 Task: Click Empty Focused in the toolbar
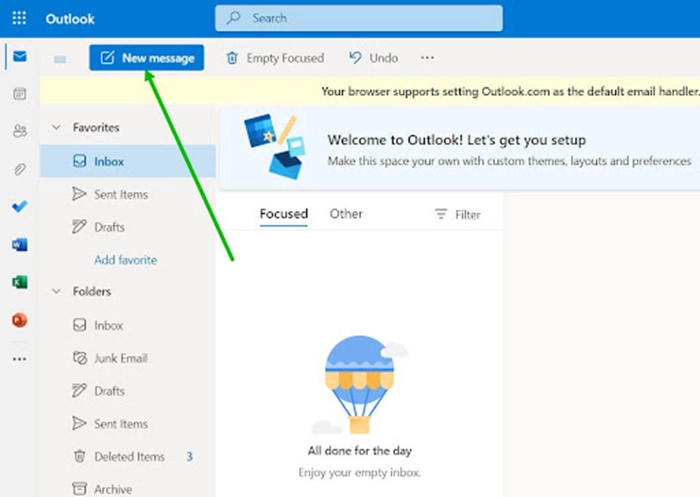click(x=276, y=58)
